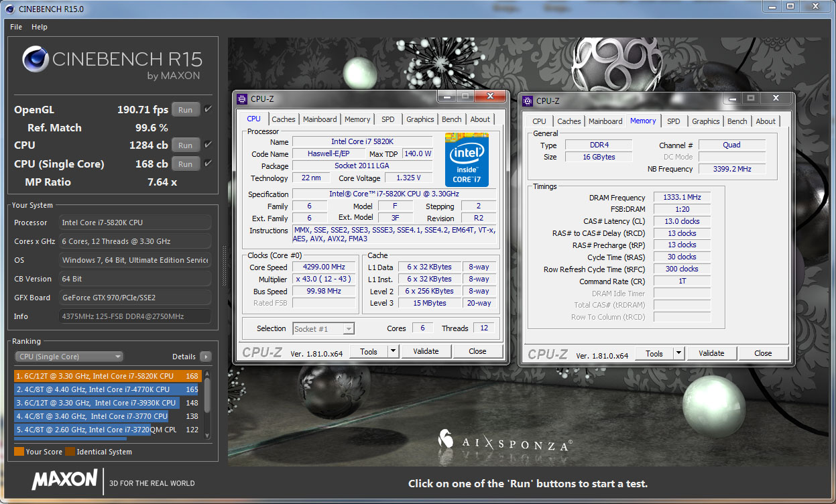Open the About tab in left CPU-Z window
The height and width of the screenshot is (504, 836).
click(x=480, y=119)
